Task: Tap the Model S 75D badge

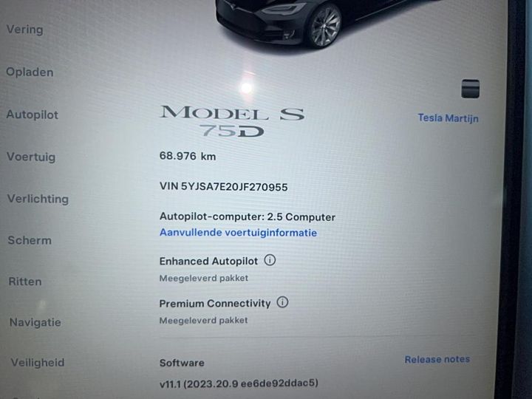Action: pyautogui.click(x=232, y=121)
